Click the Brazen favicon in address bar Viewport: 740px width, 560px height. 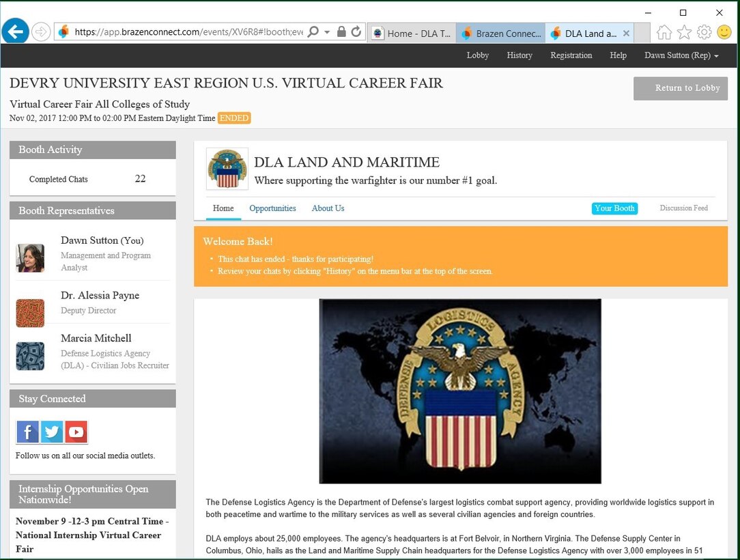(x=63, y=31)
